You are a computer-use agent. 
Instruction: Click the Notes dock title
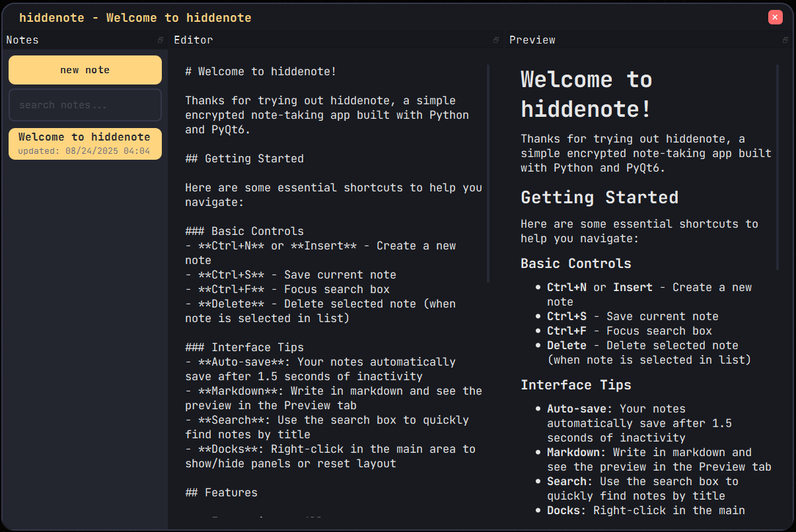pos(22,40)
